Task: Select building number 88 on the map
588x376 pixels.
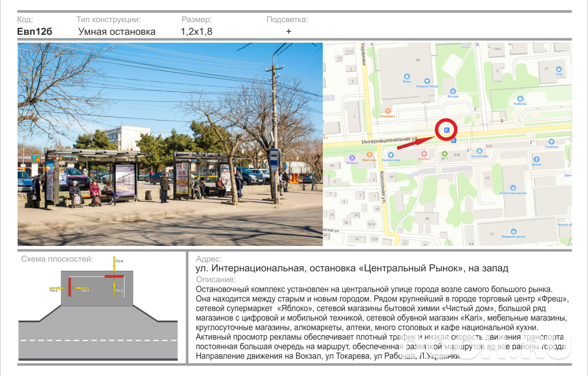Action: pyautogui.click(x=418, y=60)
